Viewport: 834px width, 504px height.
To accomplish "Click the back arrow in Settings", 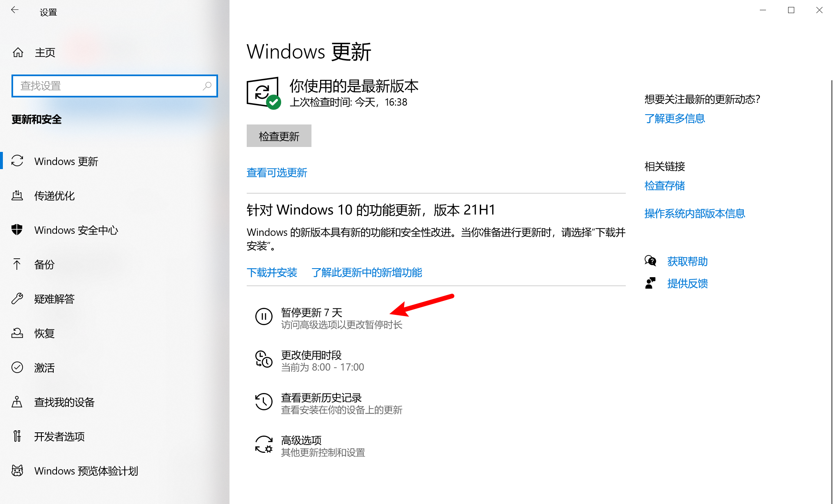I will (15, 10).
